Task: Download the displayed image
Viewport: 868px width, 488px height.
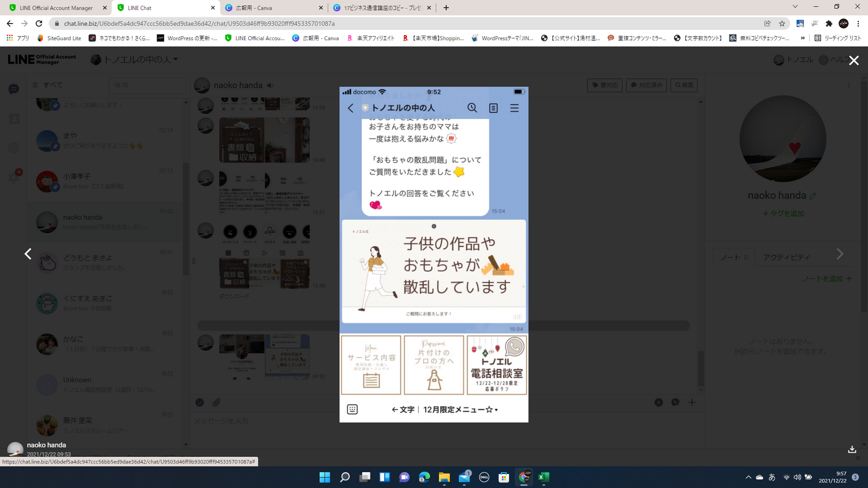Action: click(852, 450)
